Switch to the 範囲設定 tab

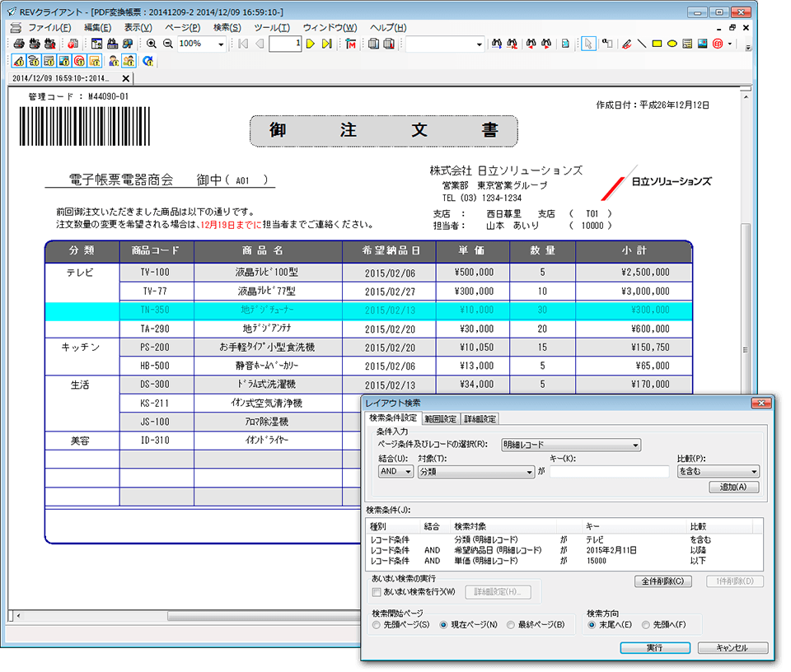(x=440, y=419)
